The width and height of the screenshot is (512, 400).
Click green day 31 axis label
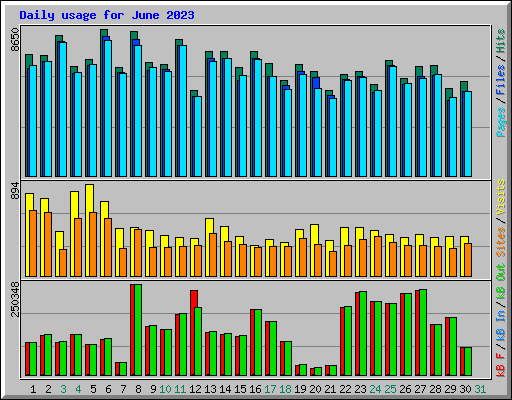(x=480, y=389)
